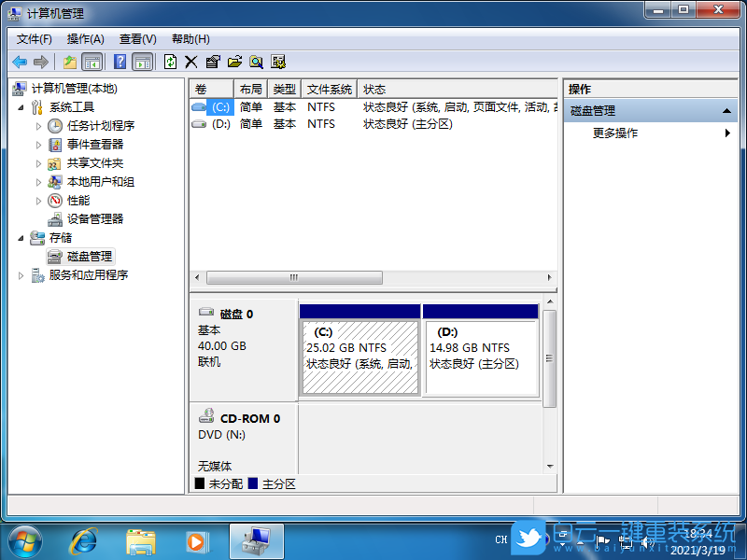Open Properties via the toolbar icon
The image size is (747, 560).
coord(212,62)
